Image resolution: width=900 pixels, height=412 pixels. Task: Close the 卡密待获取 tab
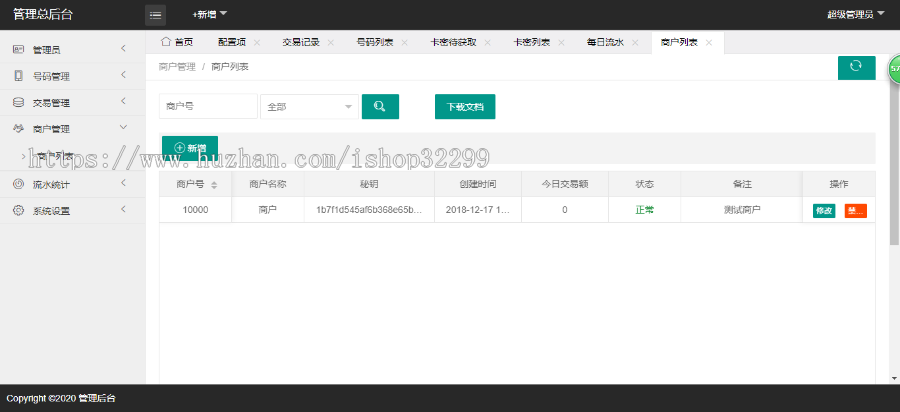click(x=487, y=42)
